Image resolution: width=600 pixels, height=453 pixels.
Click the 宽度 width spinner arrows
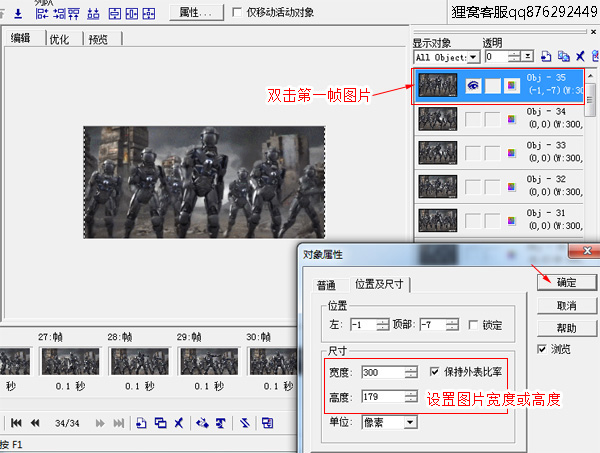[x=411, y=372]
